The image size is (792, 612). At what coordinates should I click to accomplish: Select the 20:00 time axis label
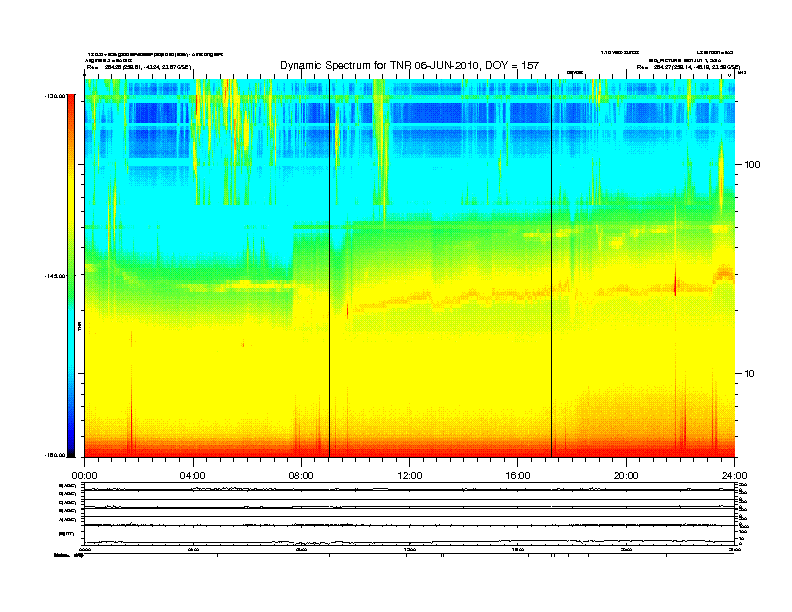[x=626, y=475]
